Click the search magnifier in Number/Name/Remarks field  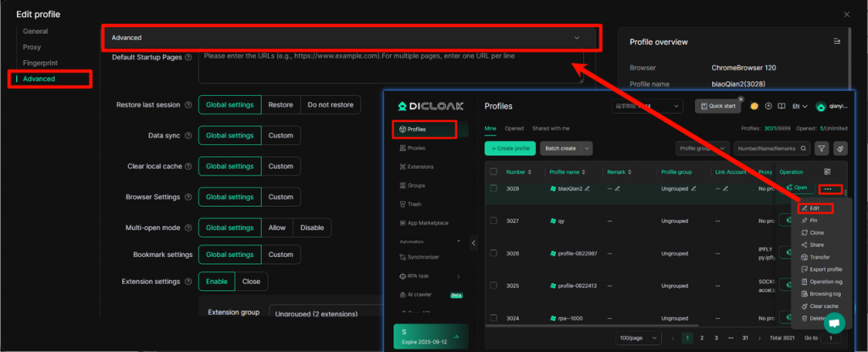tap(802, 148)
